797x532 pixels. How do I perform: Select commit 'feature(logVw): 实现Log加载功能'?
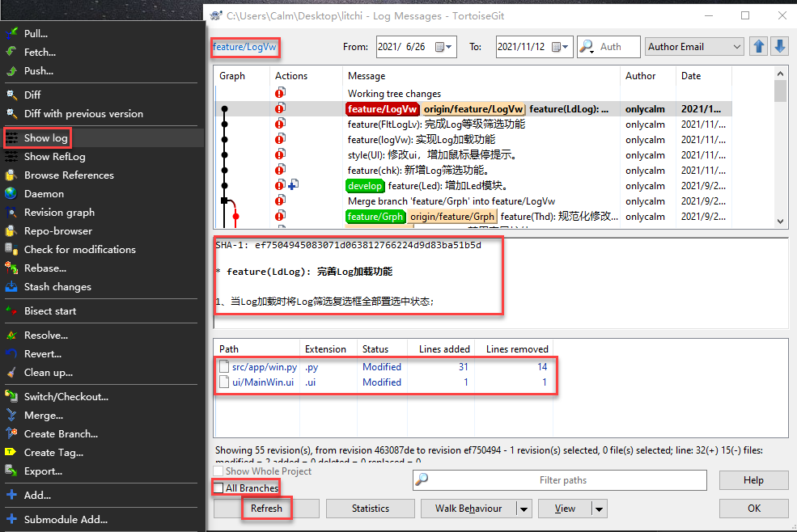pos(473,140)
